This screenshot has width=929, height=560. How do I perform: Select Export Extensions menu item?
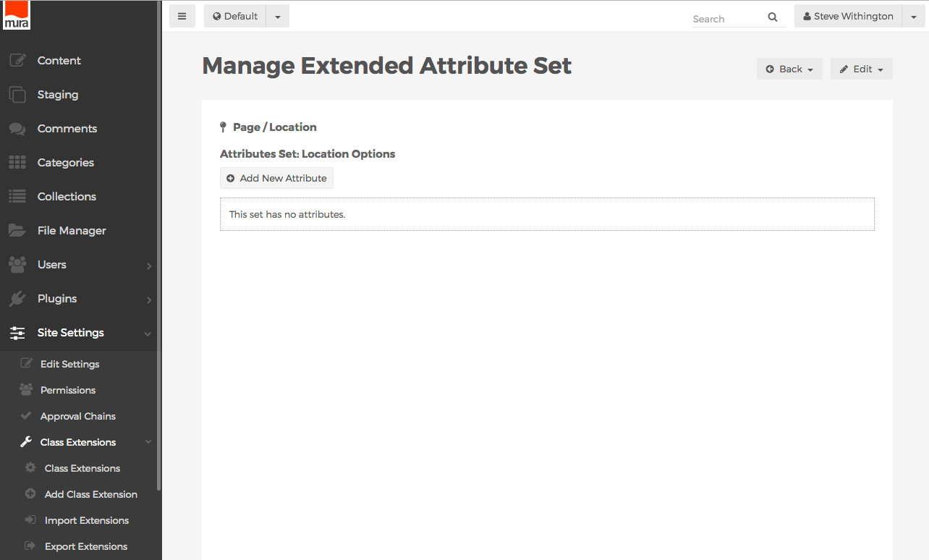point(86,547)
